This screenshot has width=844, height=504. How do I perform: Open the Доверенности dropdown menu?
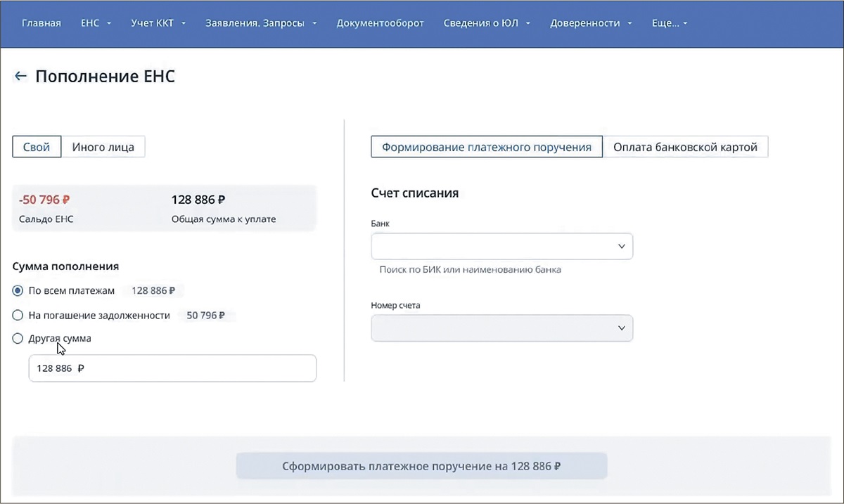[591, 23]
